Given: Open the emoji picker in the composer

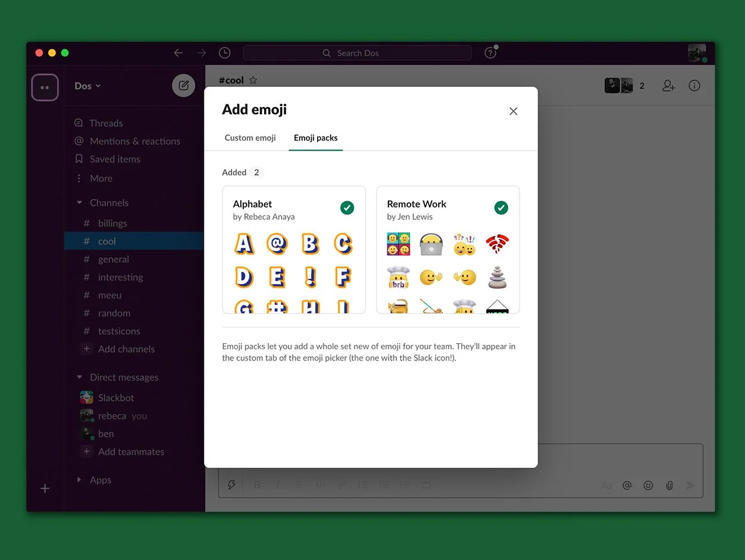Looking at the screenshot, I should click(x=648, y=486).
